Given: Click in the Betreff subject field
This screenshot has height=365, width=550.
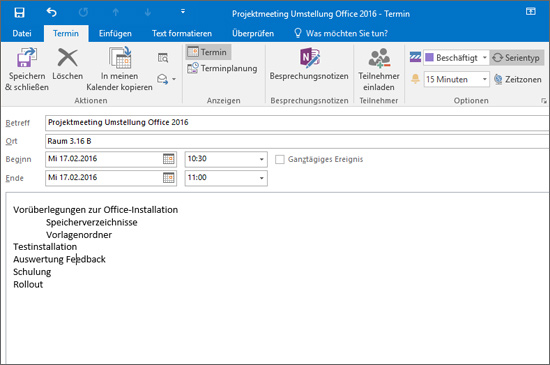Looking at the screenshot, I should click(297, 122).
